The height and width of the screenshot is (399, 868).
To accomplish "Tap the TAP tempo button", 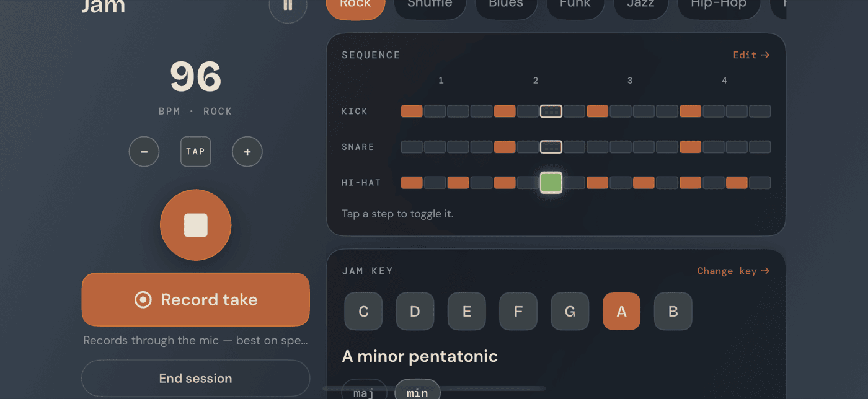I will [x=195, y=152].
